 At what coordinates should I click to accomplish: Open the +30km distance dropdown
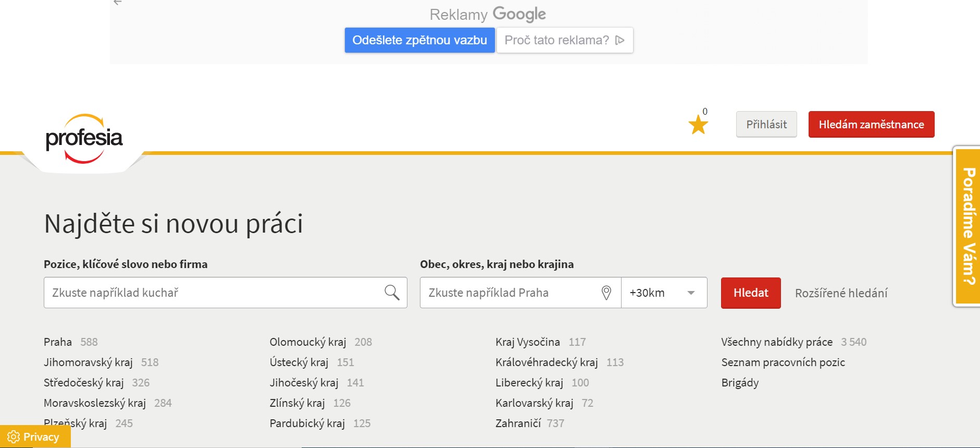[664, 293]
